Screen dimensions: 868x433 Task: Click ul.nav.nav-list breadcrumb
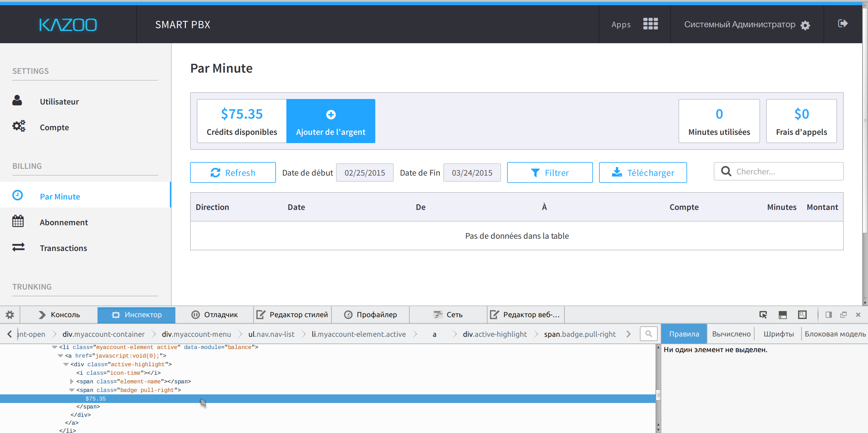tap(271, 334)
